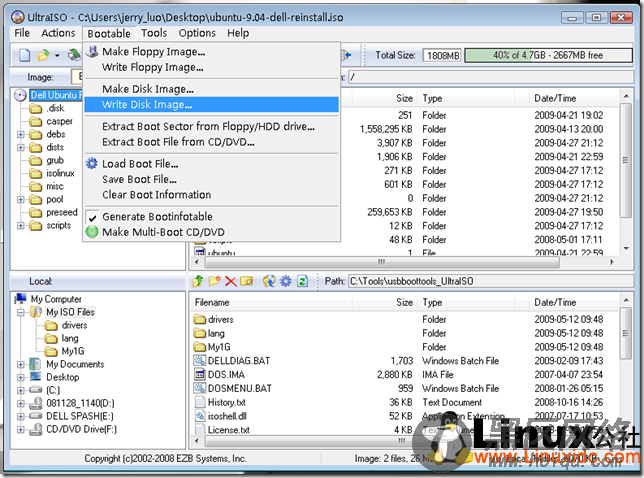This screenshot has width=644, height=478.
Task: Select DELL SPASH(E:) drive in Local tree
Action: [x=79, y=416]
